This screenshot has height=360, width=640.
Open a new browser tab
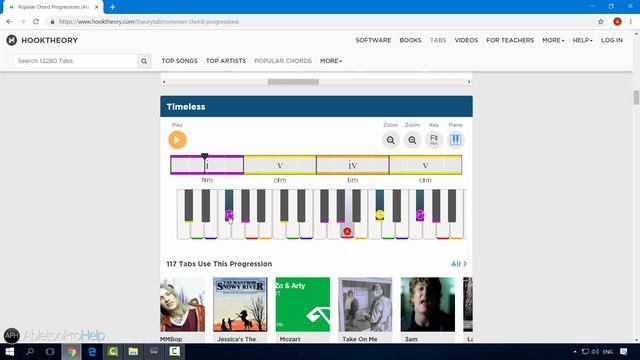112,7
